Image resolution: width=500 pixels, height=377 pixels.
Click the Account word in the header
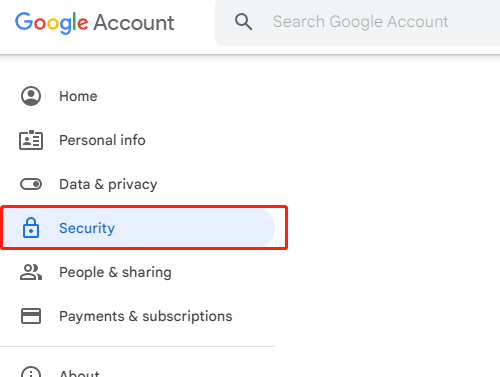click(134, 23)
